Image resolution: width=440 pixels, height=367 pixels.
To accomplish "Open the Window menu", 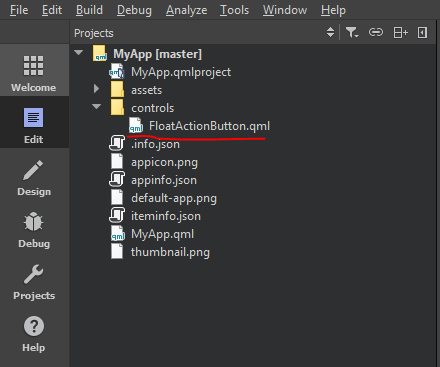I will 285,10.
